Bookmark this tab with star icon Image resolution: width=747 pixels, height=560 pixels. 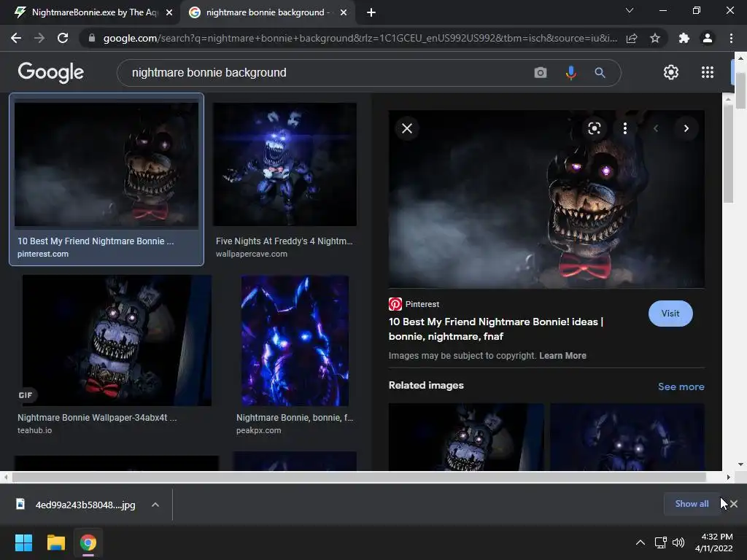pyautogui.click(x=655, y=38)
